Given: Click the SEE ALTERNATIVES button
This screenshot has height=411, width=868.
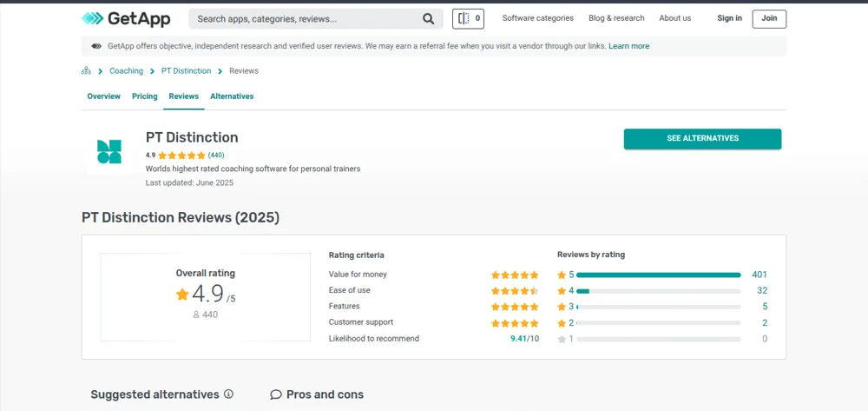Looking at the screenshot, I should point(702,139).
